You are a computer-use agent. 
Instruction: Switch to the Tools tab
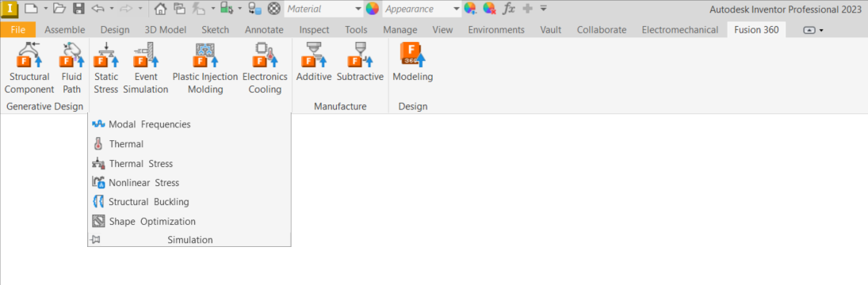click(x=356, y=30)
